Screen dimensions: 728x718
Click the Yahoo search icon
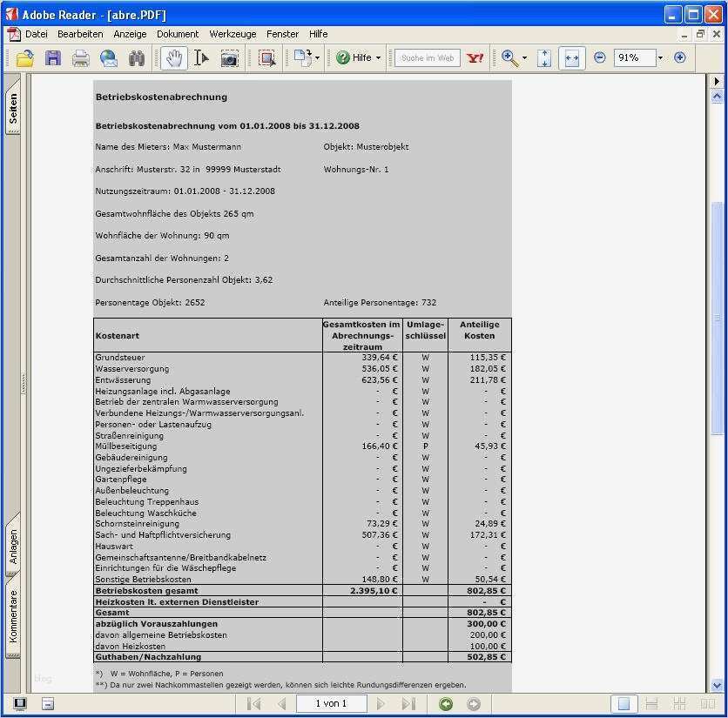(x=475, y=57)
